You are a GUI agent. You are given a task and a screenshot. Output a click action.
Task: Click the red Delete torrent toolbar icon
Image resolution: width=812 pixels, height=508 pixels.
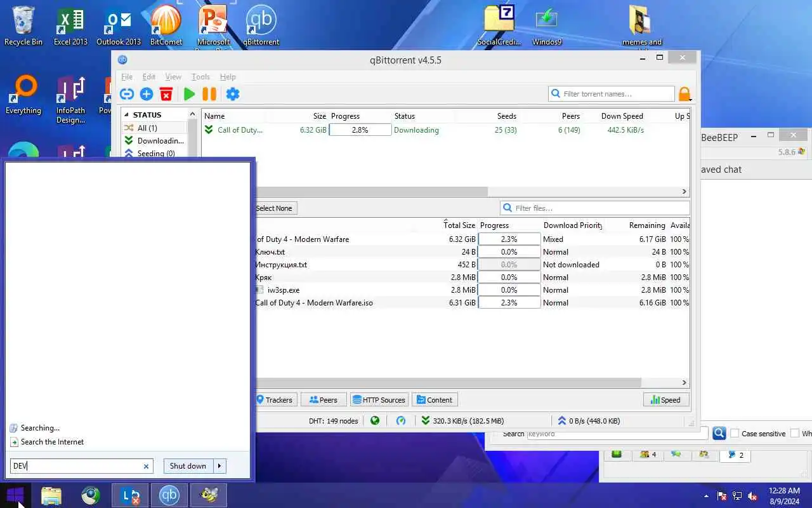tap(166, 94)
